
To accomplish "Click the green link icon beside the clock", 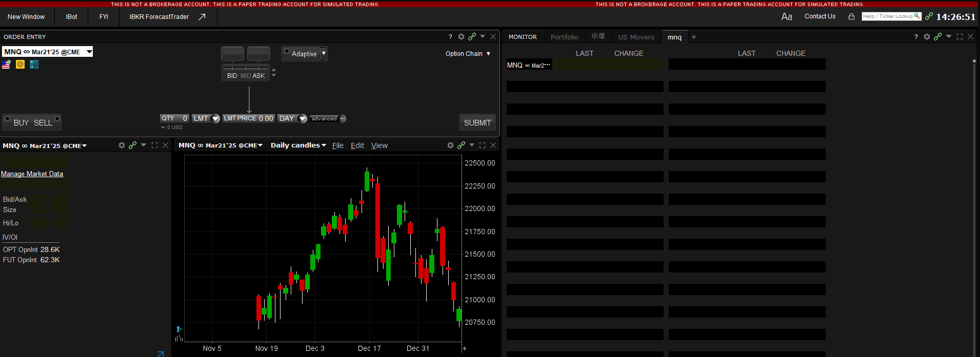I will (929, 16).
